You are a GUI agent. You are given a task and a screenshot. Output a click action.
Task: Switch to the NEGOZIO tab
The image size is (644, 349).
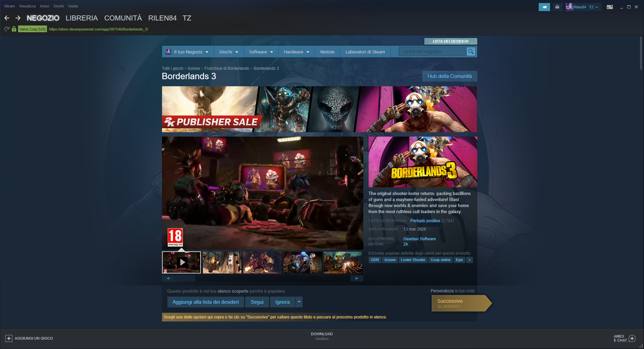[x=43, y=18]
